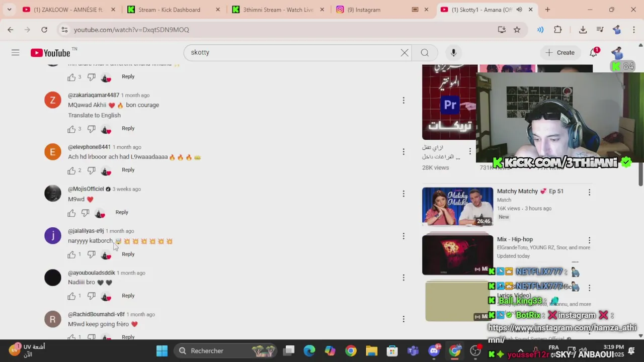Open the Windows Start menu

point(162,351)
